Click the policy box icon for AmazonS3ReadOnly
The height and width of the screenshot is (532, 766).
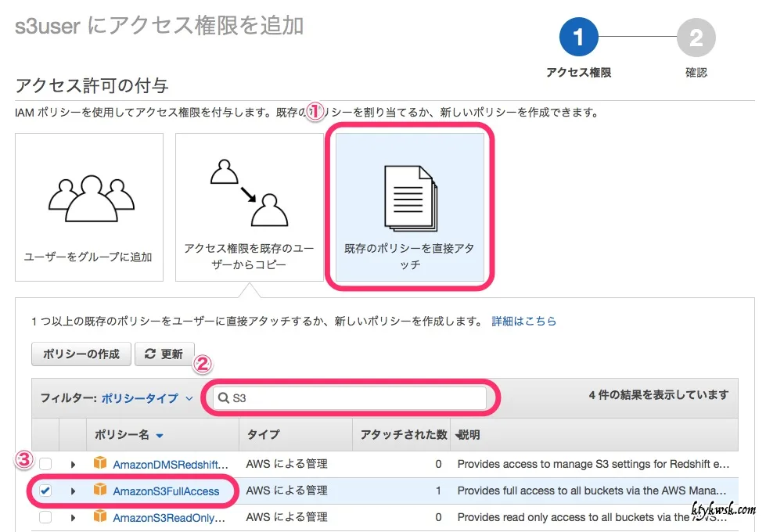tap(100, 516)
